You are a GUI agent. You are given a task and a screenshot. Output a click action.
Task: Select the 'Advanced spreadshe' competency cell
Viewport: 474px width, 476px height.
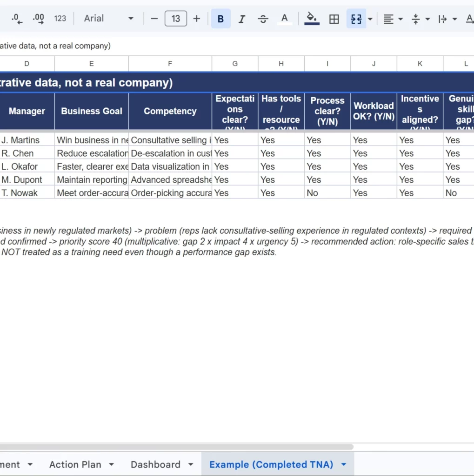tap(170, 180)
